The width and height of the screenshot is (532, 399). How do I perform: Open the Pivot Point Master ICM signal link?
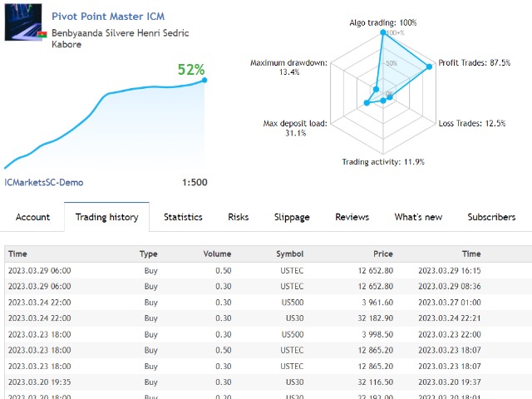[108, 17]
